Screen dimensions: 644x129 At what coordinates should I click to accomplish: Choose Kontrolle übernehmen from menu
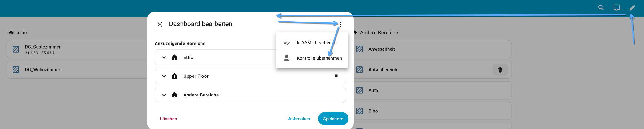coord(319,58)
